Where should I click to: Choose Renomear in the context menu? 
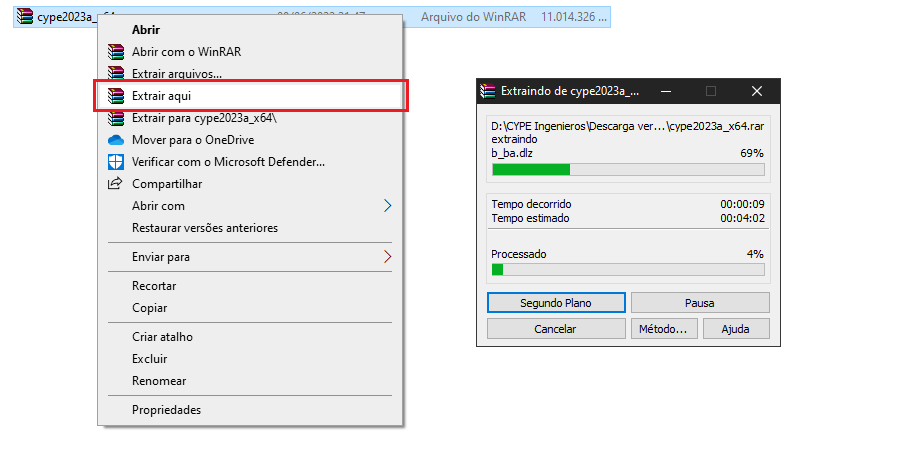[x=159, y=381]
